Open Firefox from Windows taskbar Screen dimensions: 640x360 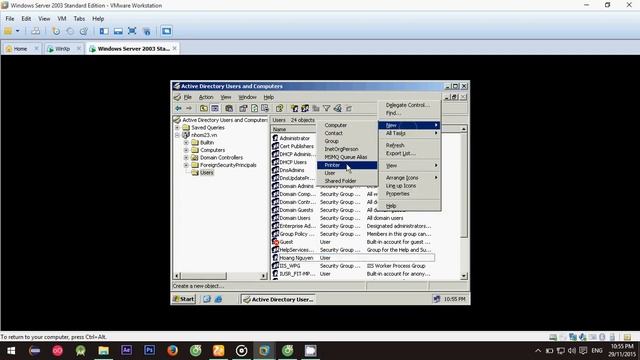point(172,351)
